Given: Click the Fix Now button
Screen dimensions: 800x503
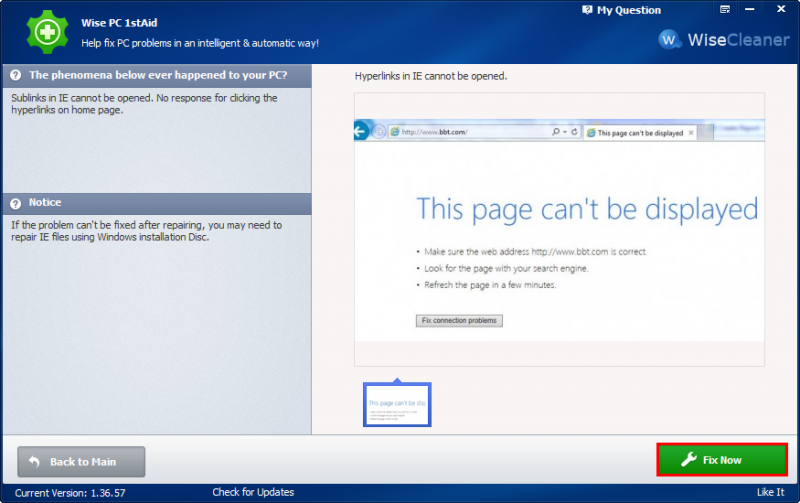Looking at the screenshot, I should pos(722,460).
